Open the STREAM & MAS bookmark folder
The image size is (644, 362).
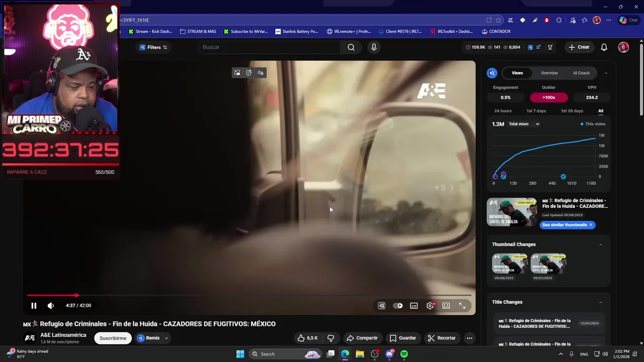point(198,32)
